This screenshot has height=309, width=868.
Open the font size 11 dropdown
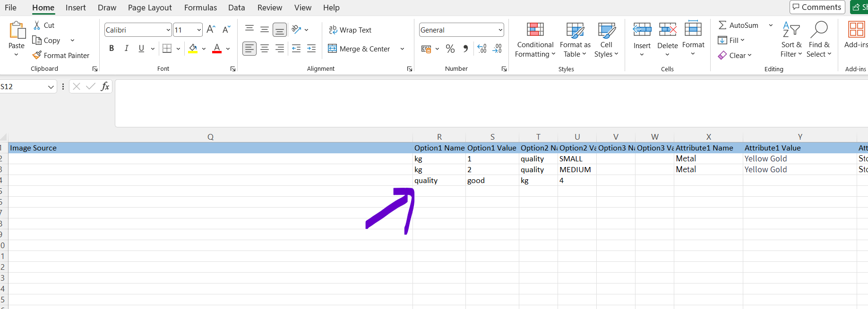(199, 30)
